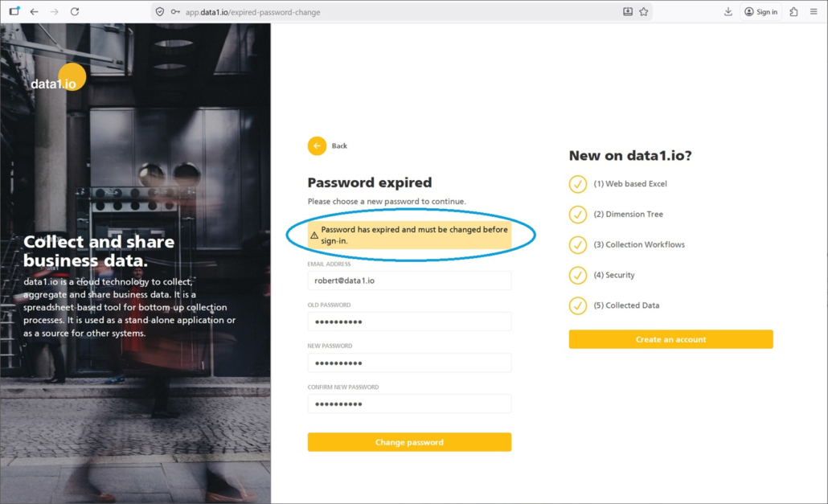This screenshot has width=828, height=504.
Task: Open the browser downloads icon
Action: coord(728,12)
